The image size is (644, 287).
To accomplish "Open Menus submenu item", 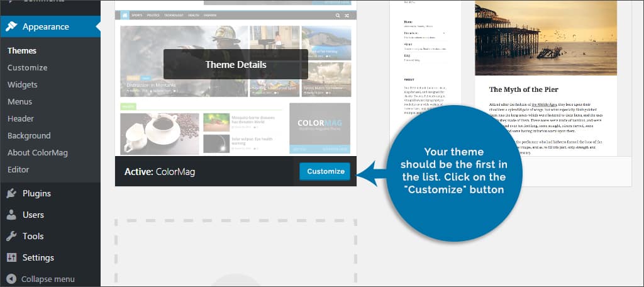I will click(19, 101).
